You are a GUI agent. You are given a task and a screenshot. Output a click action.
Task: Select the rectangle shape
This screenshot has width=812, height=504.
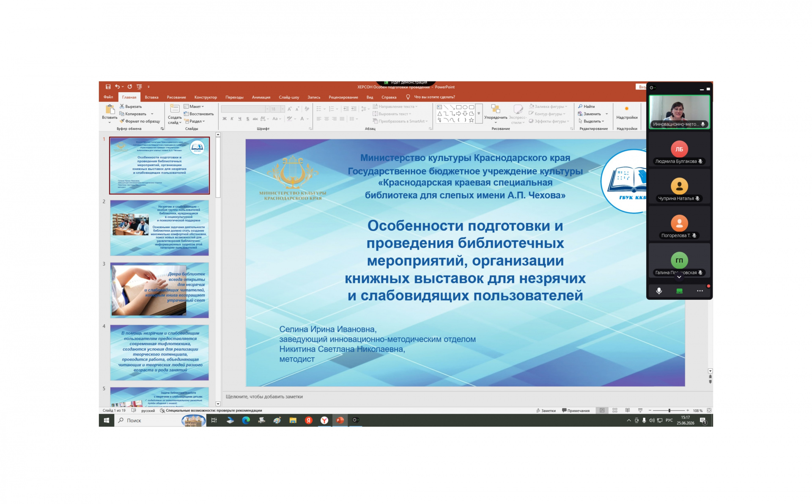tap(458, 107)
